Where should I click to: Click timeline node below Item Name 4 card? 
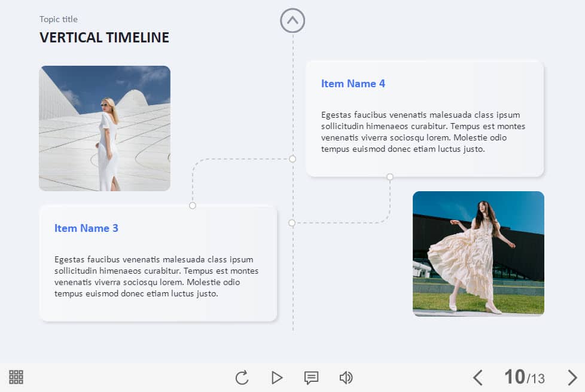click(x=390, y=177)
